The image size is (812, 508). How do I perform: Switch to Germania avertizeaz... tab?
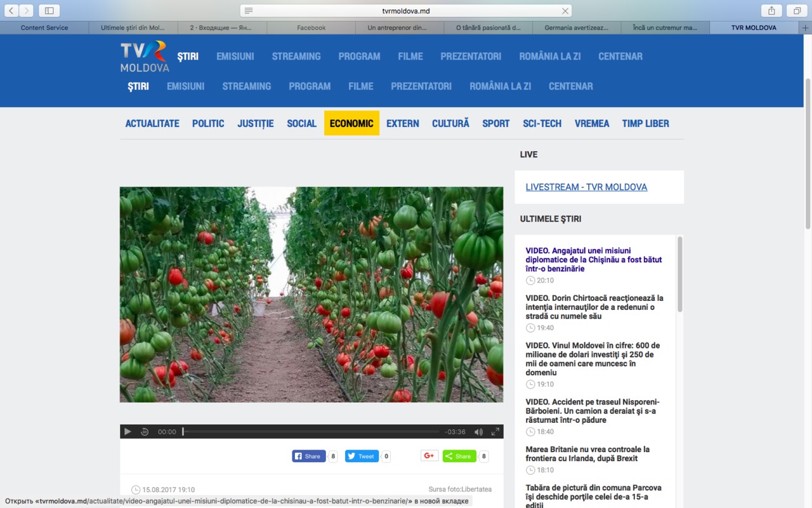coord(577,28)
